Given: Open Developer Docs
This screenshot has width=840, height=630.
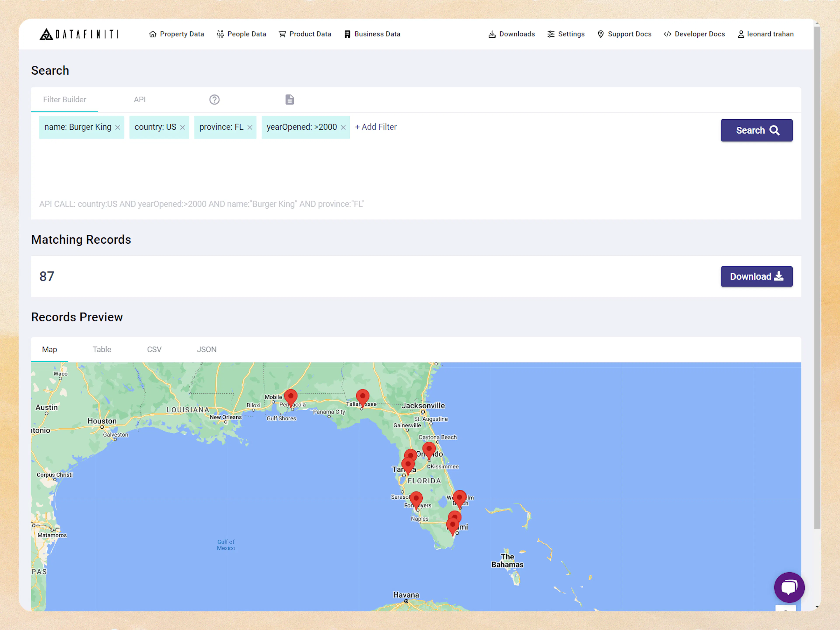Looking at the screenshot, I should point(694,34).
